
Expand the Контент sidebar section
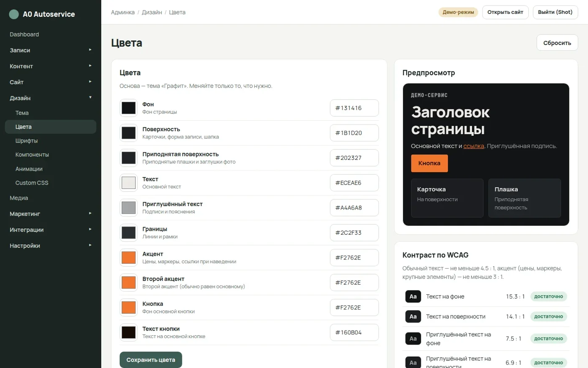(x=50, y=66)
